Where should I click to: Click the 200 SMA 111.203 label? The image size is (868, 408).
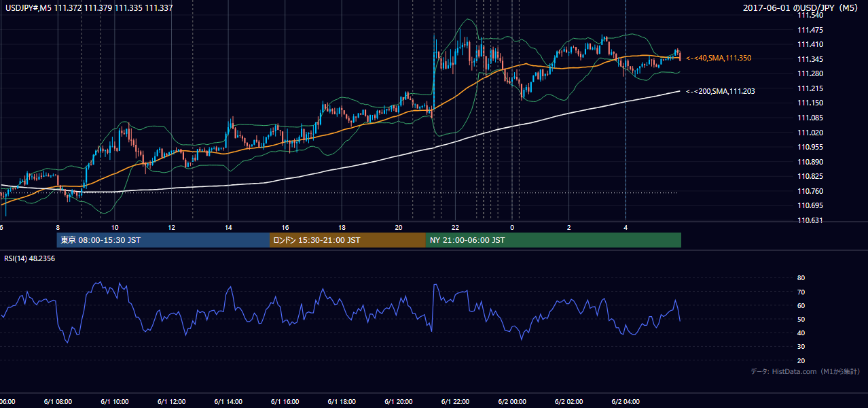721,91
